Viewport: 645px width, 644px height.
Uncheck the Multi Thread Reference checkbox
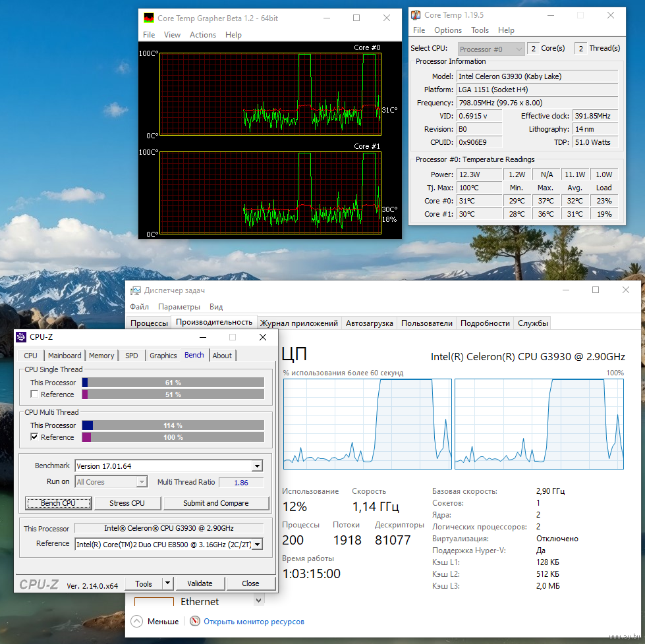(34, 437)
